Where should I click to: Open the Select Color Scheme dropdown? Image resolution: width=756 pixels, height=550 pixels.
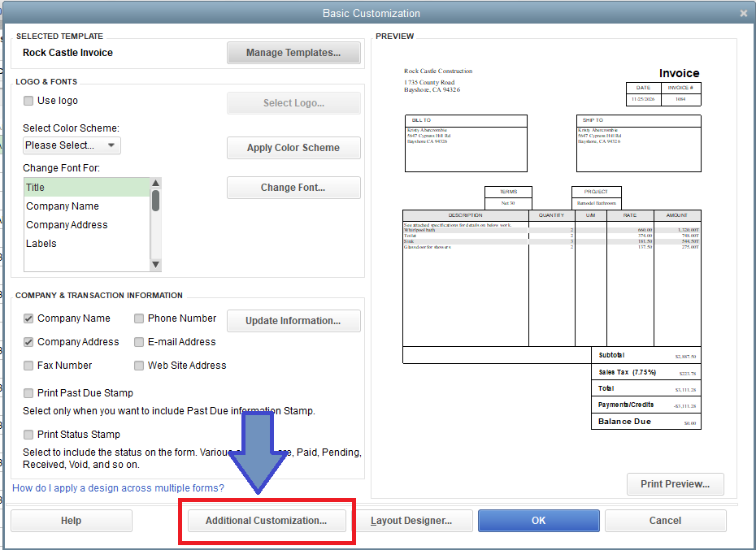coord(72,145)
